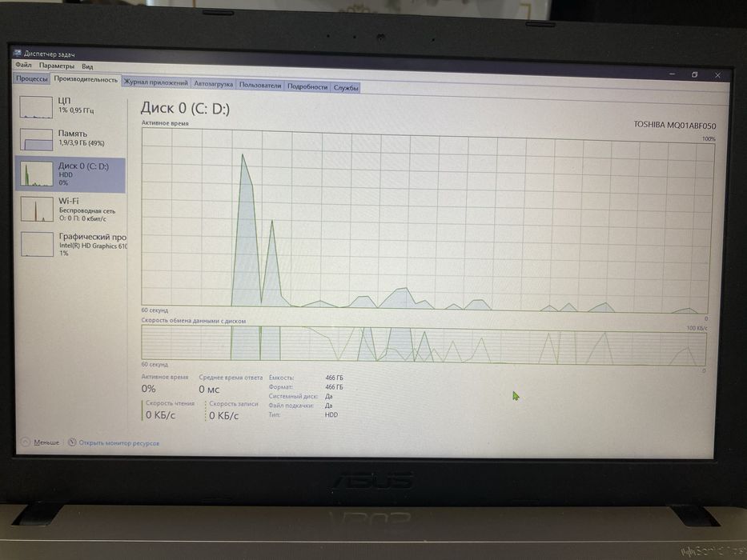This screenshot has height=560, width=747.
Task: Switch to the Процессы tab
Action: point(32,78)
